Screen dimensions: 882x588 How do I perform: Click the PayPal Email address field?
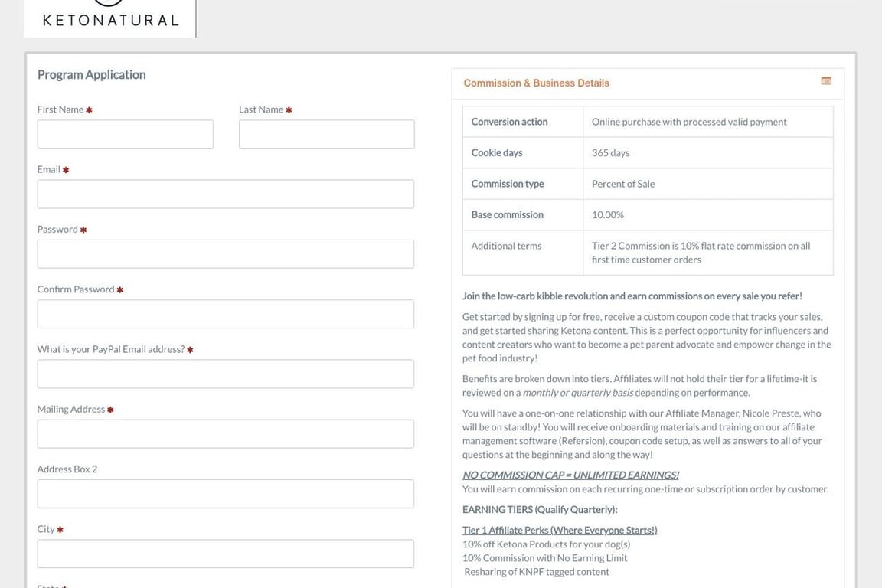click(225, 374)
